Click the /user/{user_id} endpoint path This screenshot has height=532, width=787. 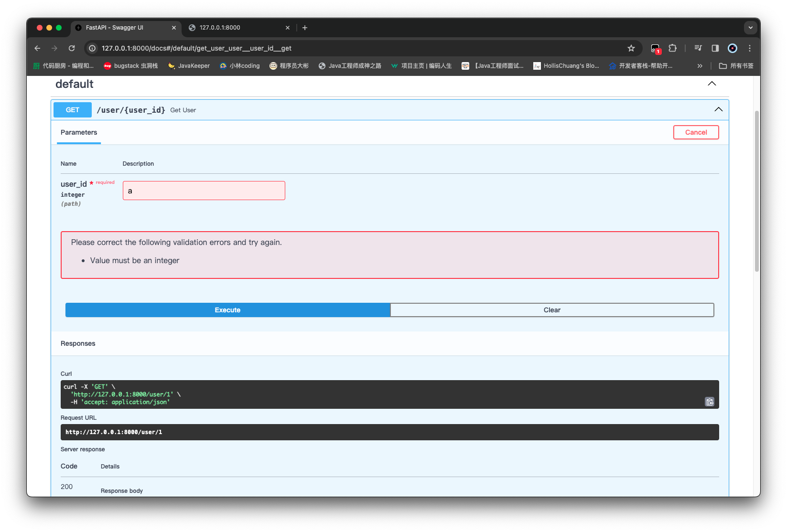pos(131,110)
